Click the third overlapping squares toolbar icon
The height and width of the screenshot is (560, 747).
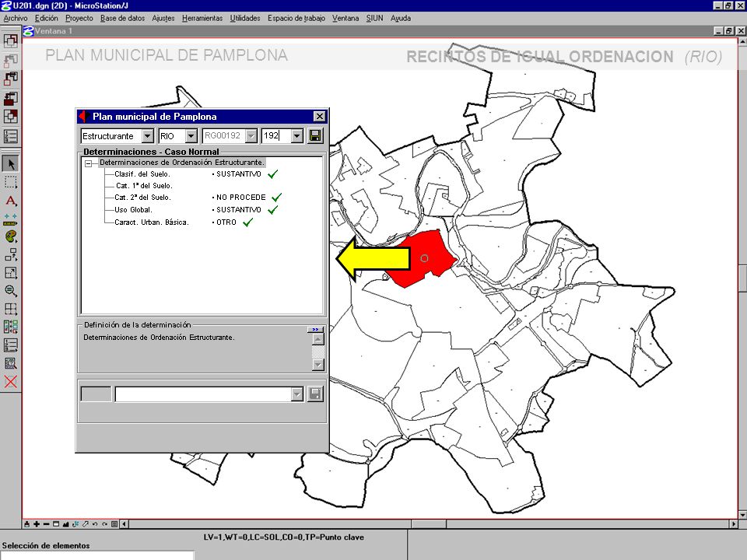pyautogui.click(x=10, y=79)
